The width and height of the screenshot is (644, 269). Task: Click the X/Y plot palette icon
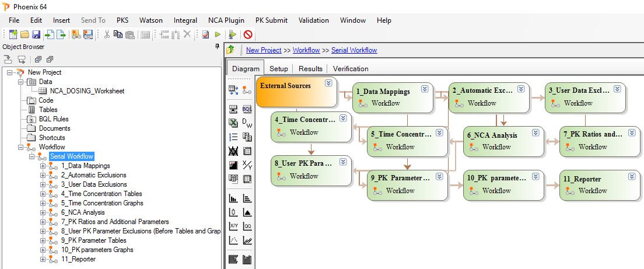tap(233, 226)
